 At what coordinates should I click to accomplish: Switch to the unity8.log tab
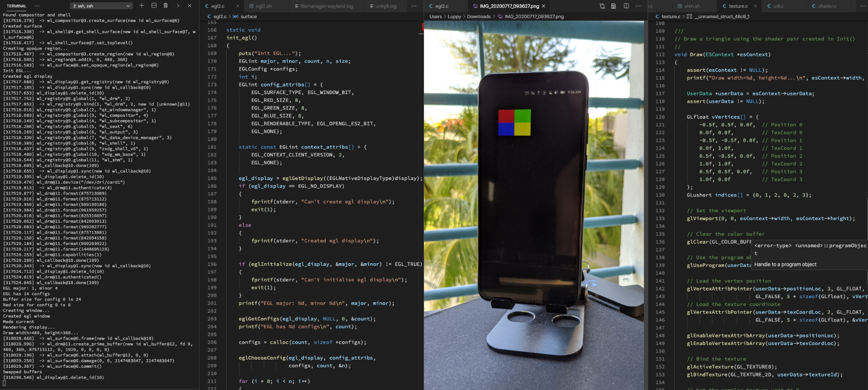385,6
